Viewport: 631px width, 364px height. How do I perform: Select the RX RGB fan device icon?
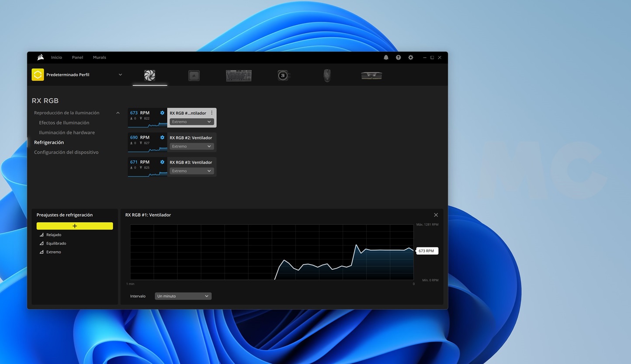click(x=150, y=76)
